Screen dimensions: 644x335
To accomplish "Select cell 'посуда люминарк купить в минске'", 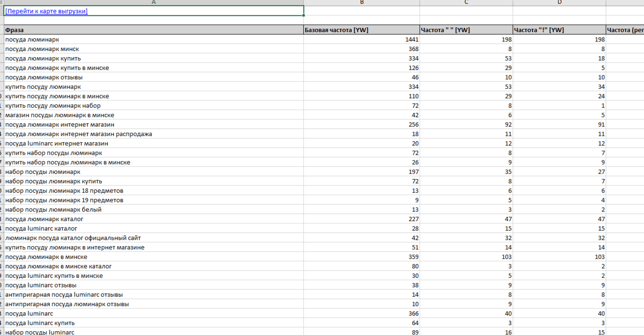I will pos(154,68).
